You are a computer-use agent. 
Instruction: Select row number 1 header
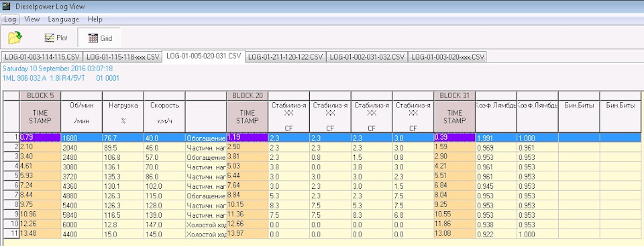pyautogui.click(x=11, y=138)
